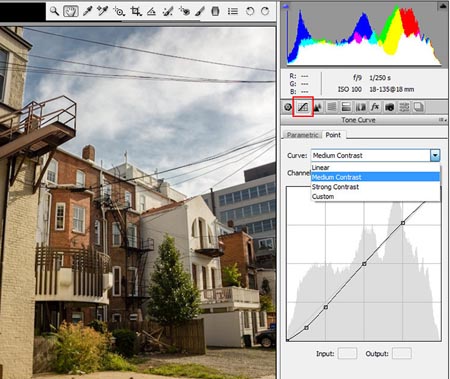
Task: Select the Crop tool
Action: point(135,11)
